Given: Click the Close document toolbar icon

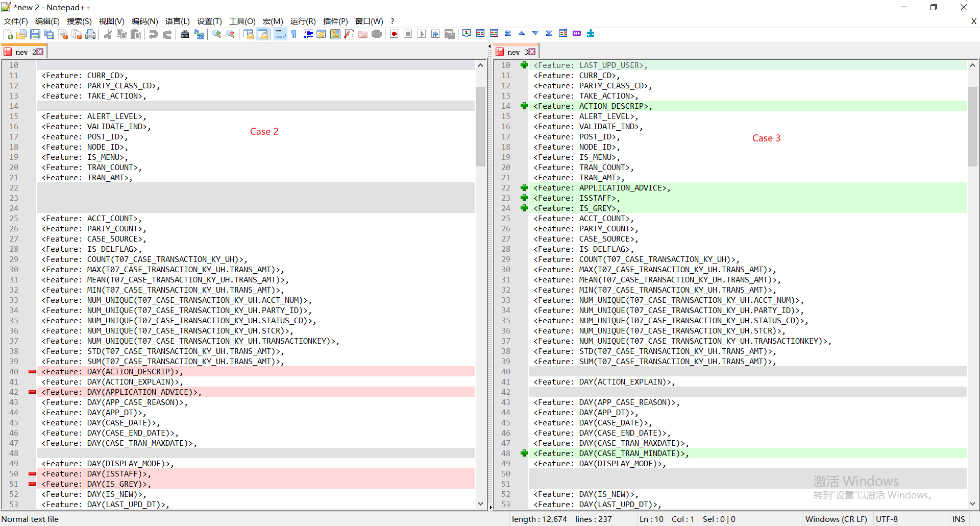Looking at the screenshot, I should (x=63, y=34).
